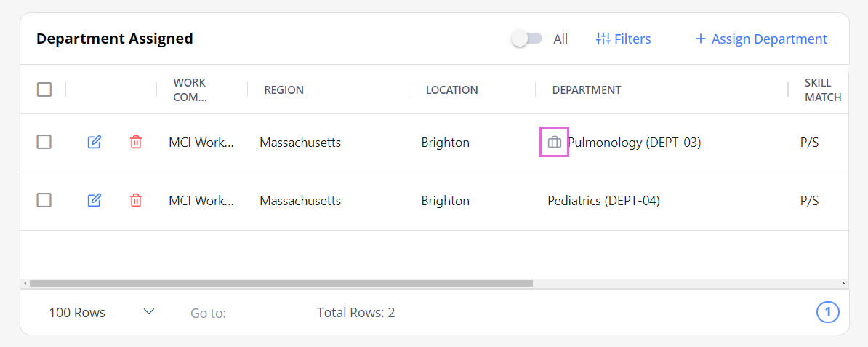Viewport: 868px width, 347px height.
Task: Check the select-all header checkbox
Action: (x=44, y=89)
